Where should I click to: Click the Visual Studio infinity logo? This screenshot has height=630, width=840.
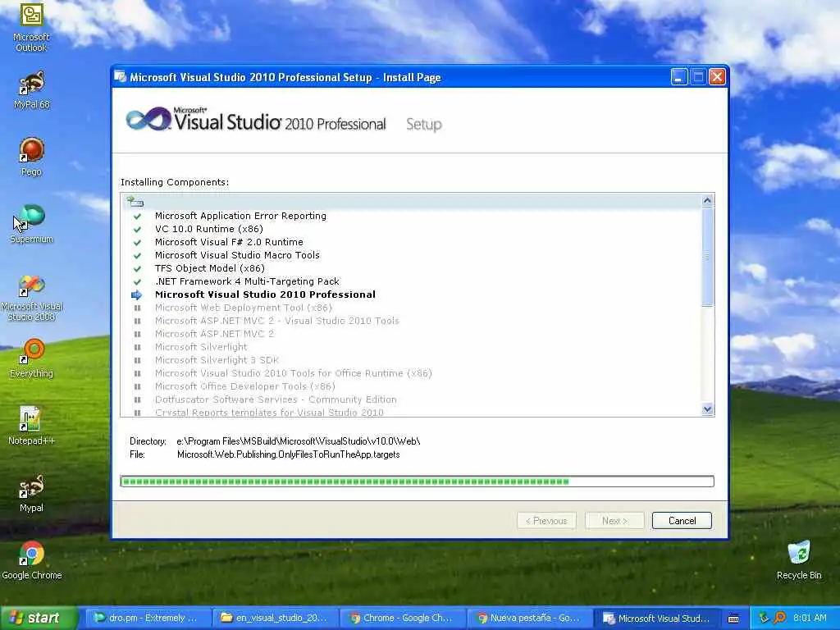point(148,119)
